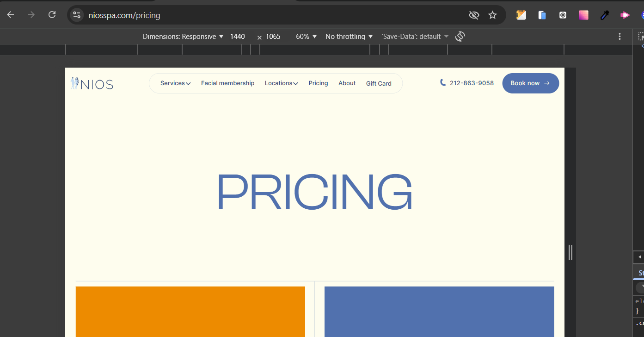Click the crossed-out eye icon in address bar

click(474, 15)
